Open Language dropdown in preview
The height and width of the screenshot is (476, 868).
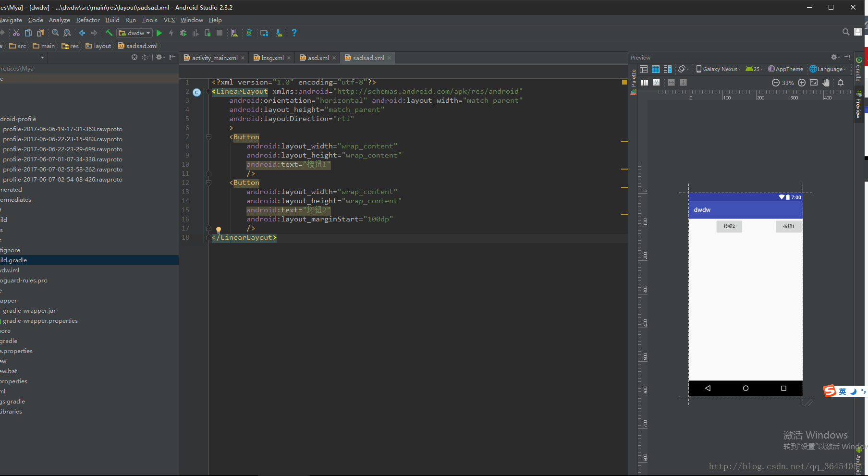pos(828,69)
